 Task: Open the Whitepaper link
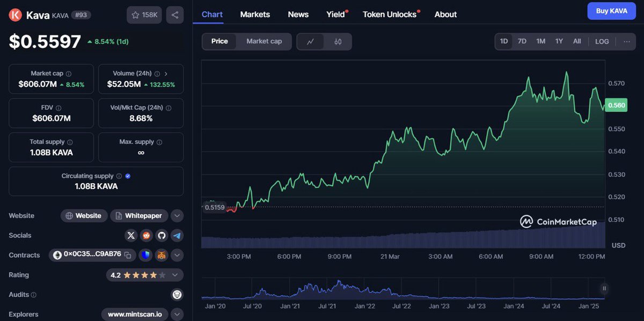click(140, 216)
